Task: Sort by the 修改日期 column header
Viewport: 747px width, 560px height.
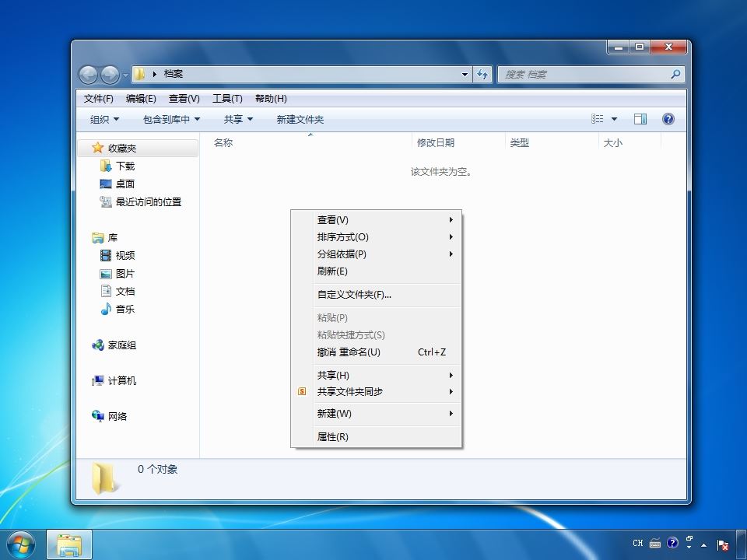Action: coord(458,142)
